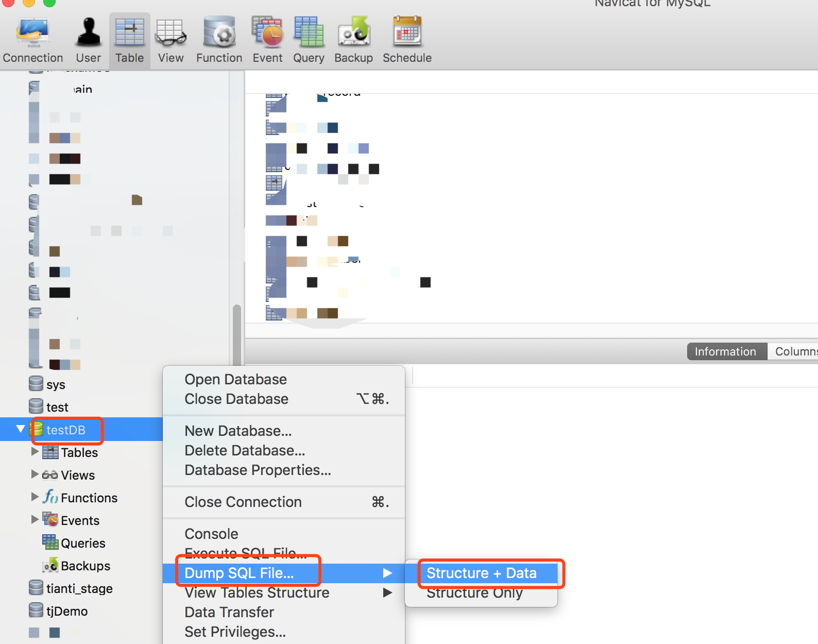Click the Views glasses icon

point(50,474)
